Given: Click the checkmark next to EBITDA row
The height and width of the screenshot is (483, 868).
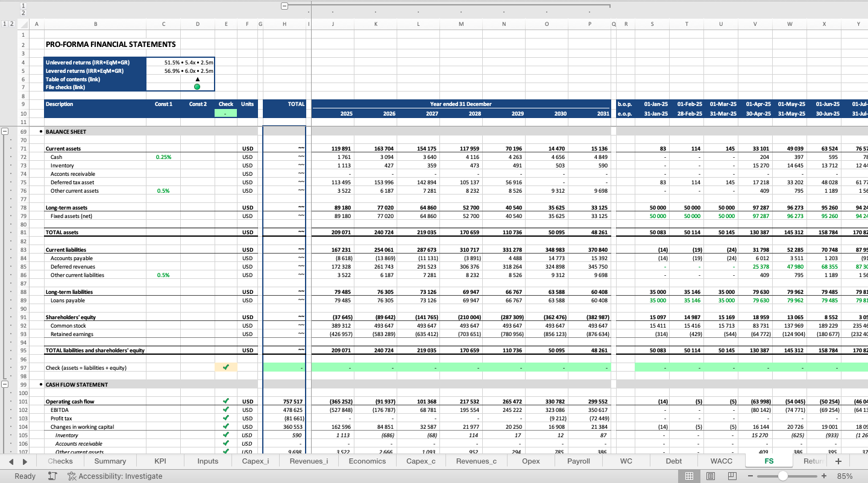Looking at the screenshot, I should click(x=226, y=410).
